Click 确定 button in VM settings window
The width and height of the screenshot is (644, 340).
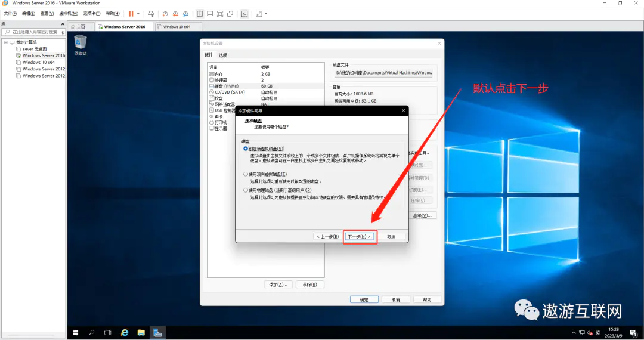364,300
